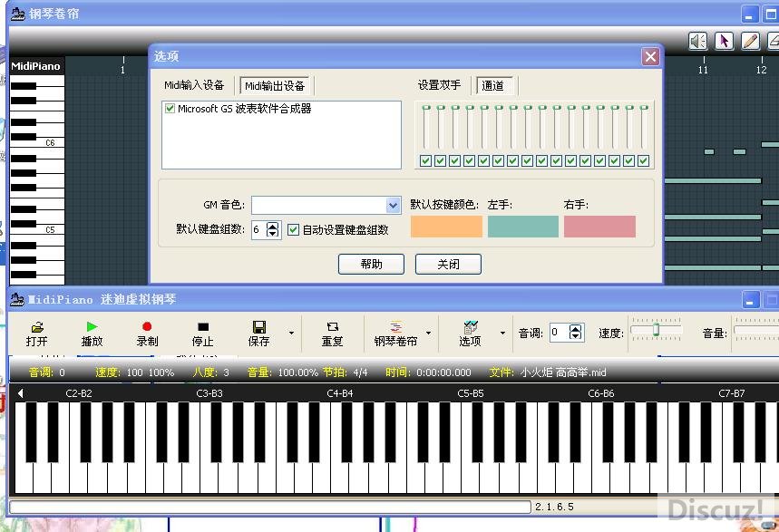Click the 时间 0:00:00.000 status readout

(428, 372)
